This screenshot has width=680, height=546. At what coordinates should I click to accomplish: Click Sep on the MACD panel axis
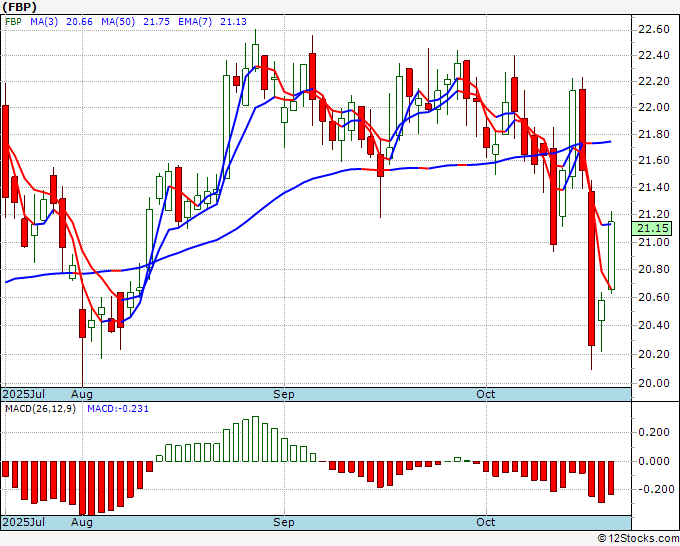click(x=284, y=522)
